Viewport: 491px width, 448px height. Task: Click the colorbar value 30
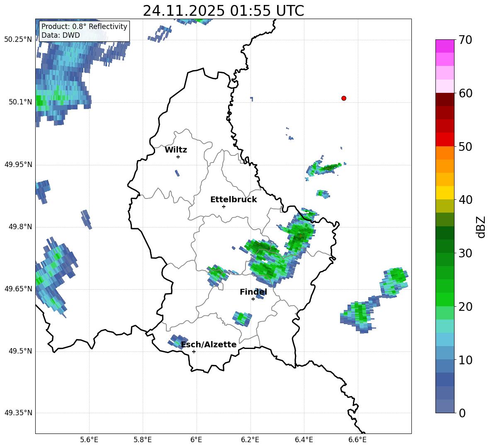pos(466,253)
